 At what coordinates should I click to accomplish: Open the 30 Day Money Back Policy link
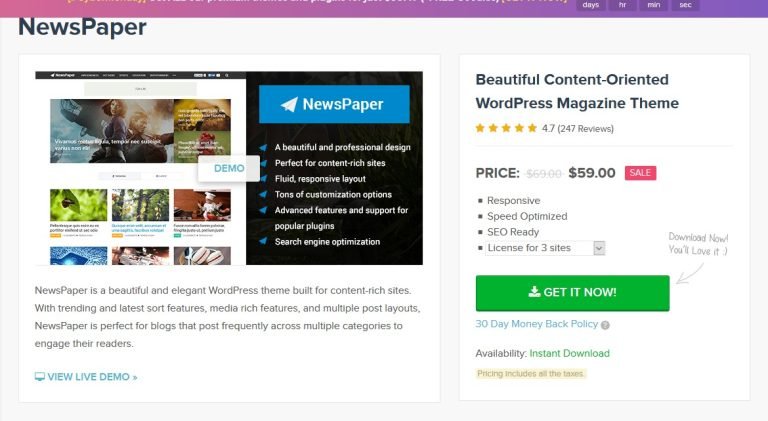click(537, 324)
